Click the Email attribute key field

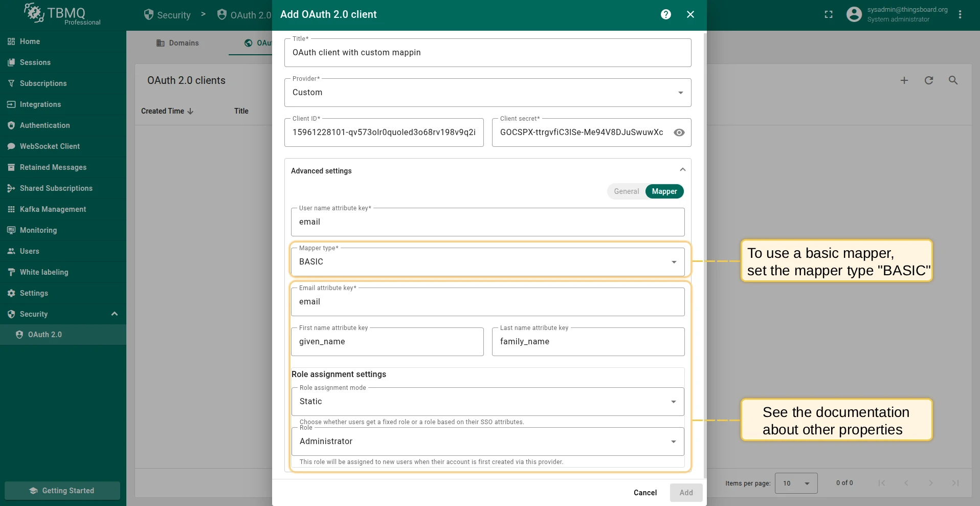click(x=487, y=302)
